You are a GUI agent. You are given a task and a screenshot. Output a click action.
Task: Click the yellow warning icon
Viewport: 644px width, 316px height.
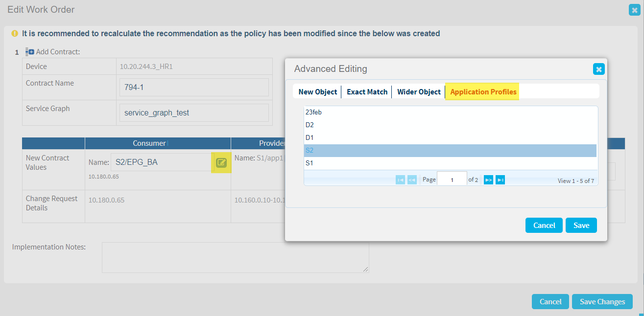pos(15,34)
